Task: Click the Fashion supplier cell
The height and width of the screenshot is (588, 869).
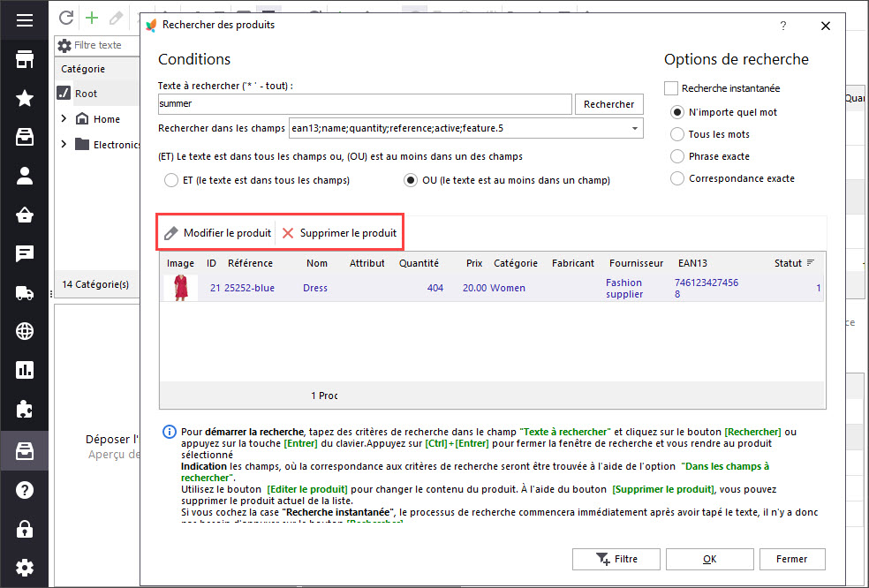Action: click(x=624, y=288)
